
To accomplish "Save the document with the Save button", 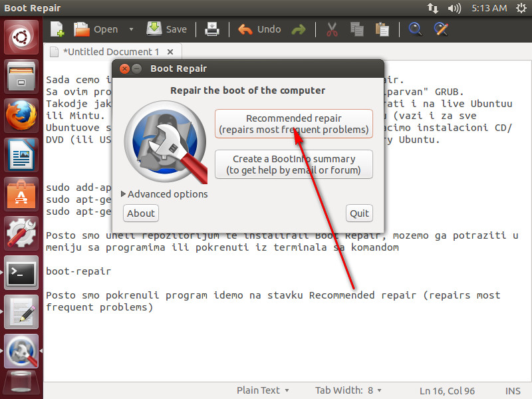I will coord(167,29).
